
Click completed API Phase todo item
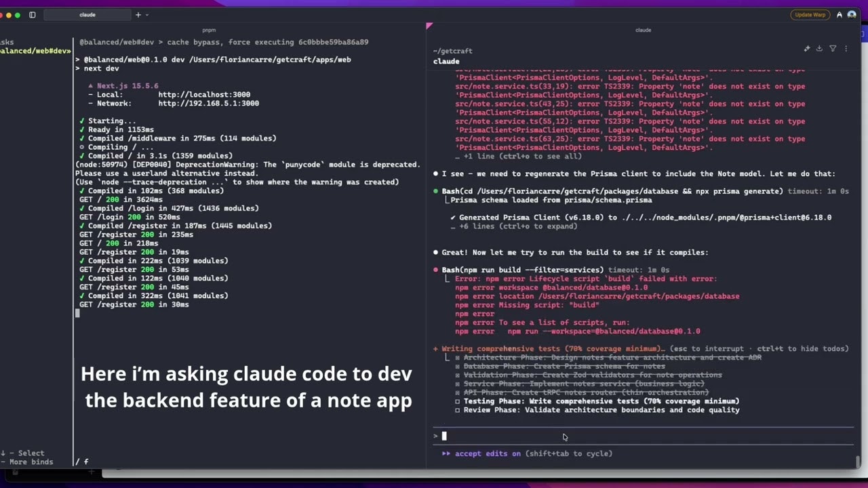[x=581, y=392]
